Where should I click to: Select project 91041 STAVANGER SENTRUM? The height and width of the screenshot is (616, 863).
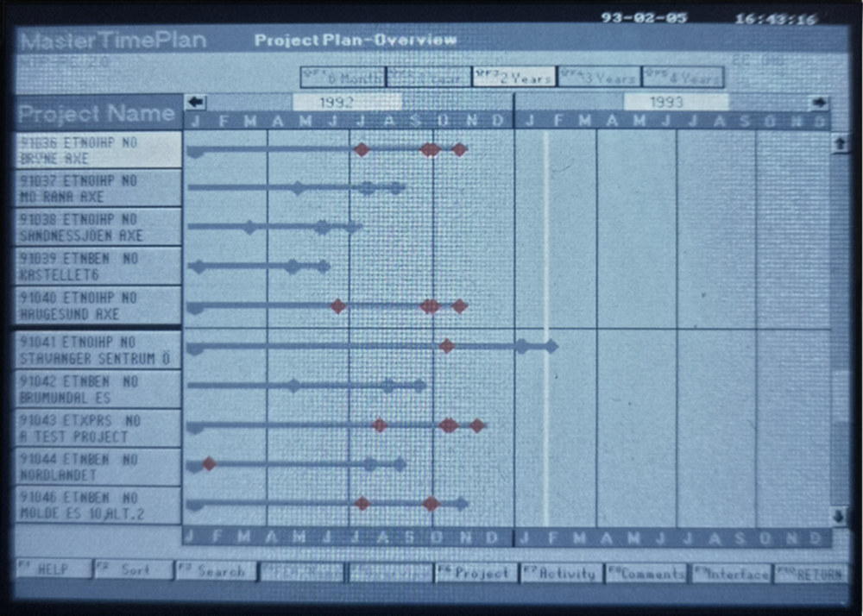click(98, 349)
